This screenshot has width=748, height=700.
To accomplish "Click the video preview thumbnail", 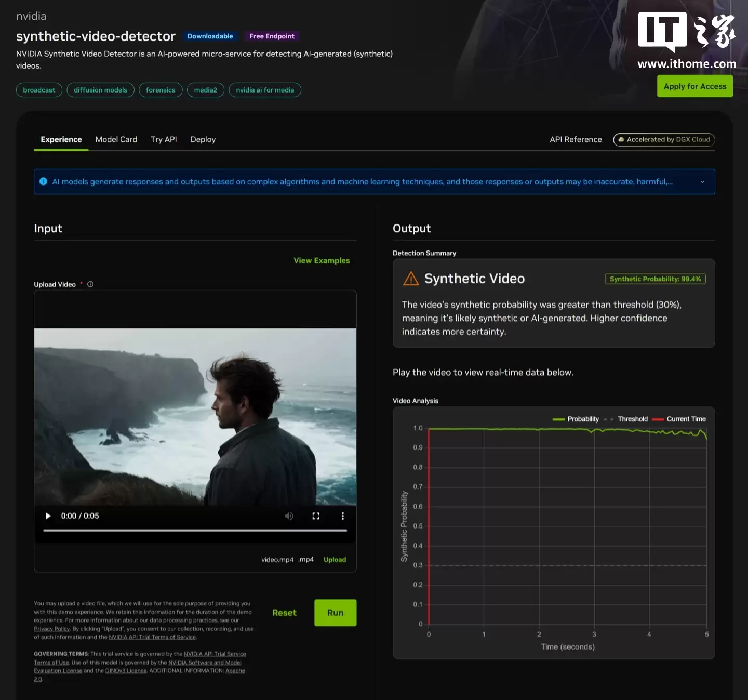I will pos(195,416).
